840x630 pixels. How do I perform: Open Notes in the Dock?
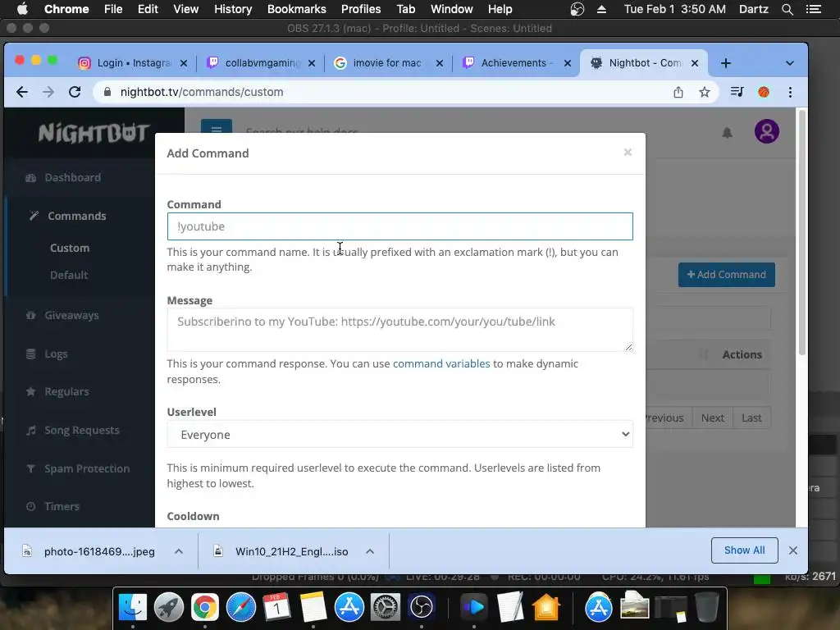pos(313,608)
